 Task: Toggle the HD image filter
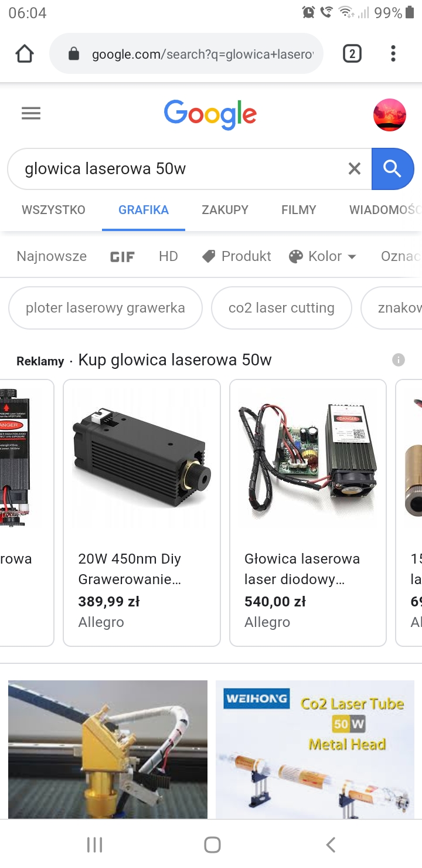[x=168, y=256]
